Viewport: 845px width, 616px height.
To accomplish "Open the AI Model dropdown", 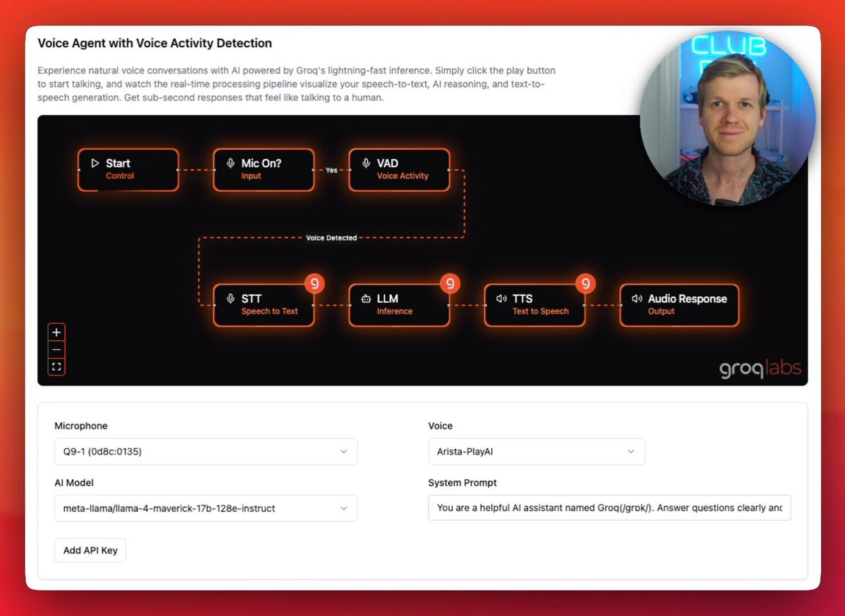I will click(206, 508).
